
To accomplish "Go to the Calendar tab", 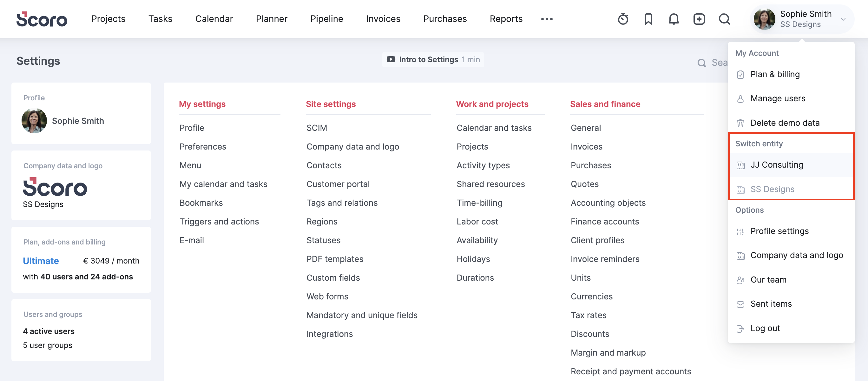I will (214, 19).
